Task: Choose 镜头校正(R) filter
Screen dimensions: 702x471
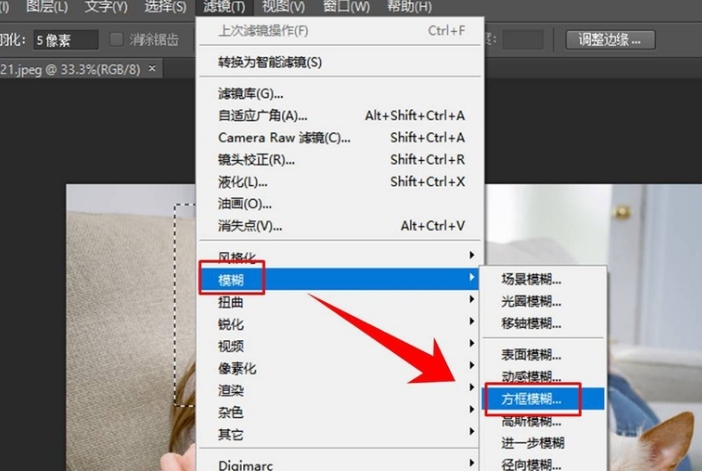Action: 340,159
